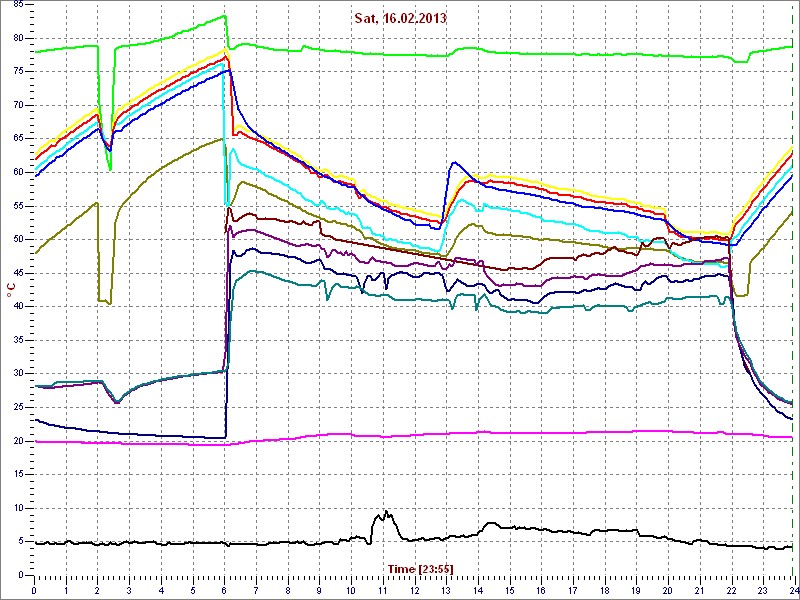Click hour label 16 on time axis
Viewport: 800px width, 600px height.
click(541, 590)
